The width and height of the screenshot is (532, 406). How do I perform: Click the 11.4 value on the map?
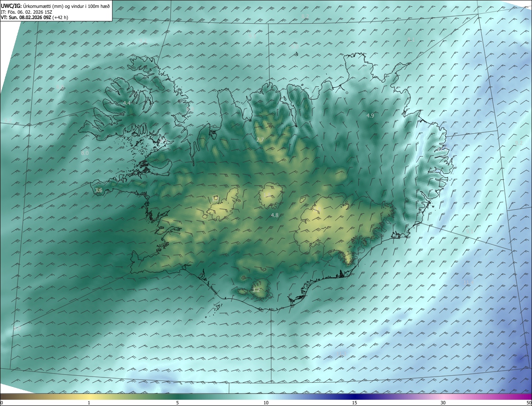pyautogui.click(x=468, y=283)
